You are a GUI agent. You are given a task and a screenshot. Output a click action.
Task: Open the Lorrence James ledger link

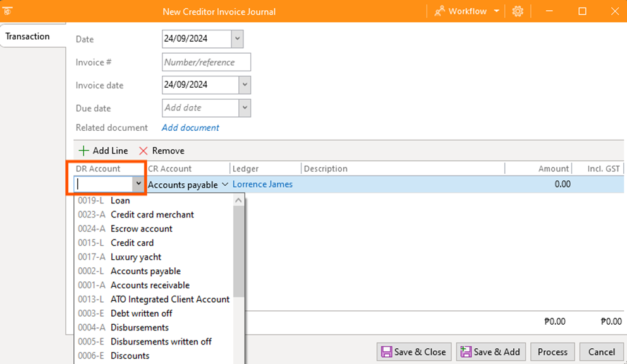[262, 185]
